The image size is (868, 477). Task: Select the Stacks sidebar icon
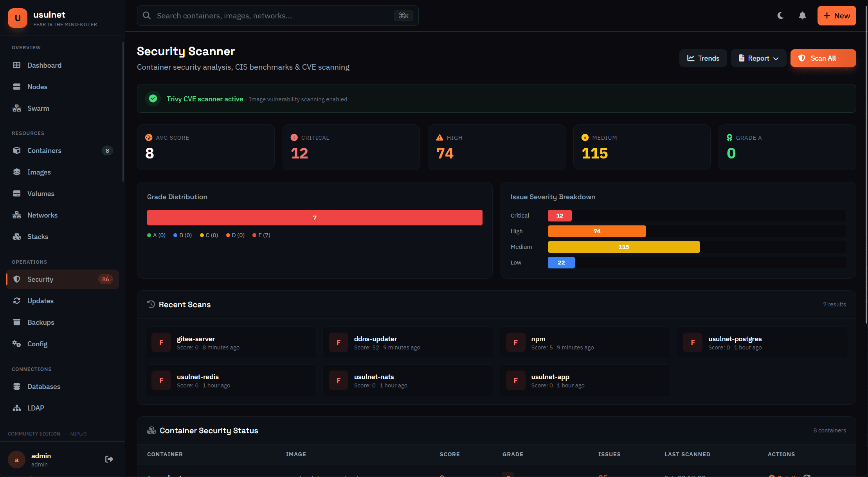pyautogui.click(x=17, y=236)
